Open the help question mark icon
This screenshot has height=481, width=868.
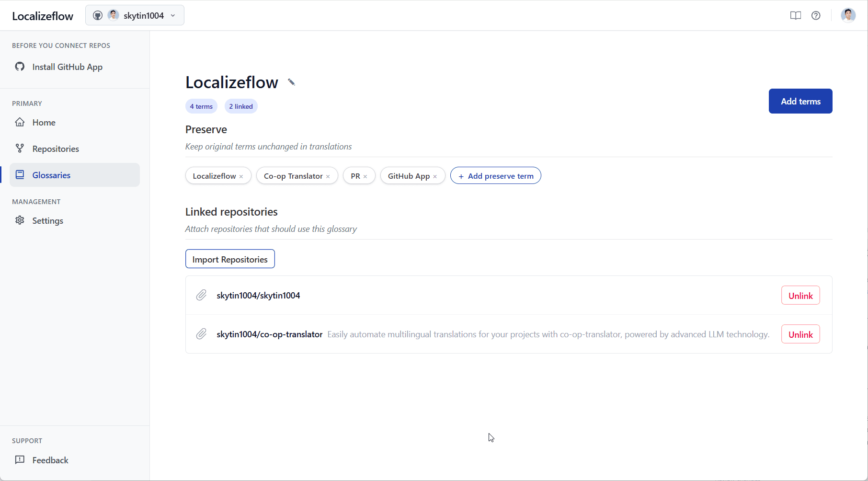(x=816, y=16)
